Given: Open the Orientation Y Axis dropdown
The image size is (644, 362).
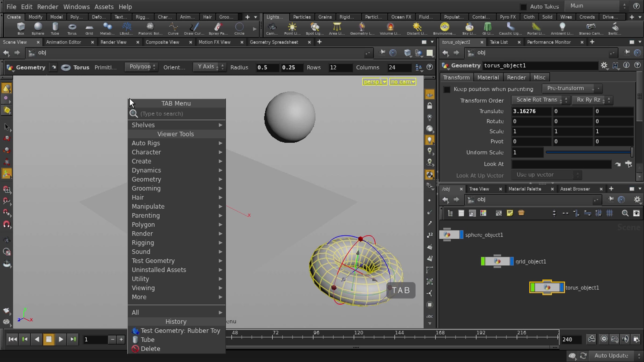Looking at the screenshot, I should (x=210, y=67).
